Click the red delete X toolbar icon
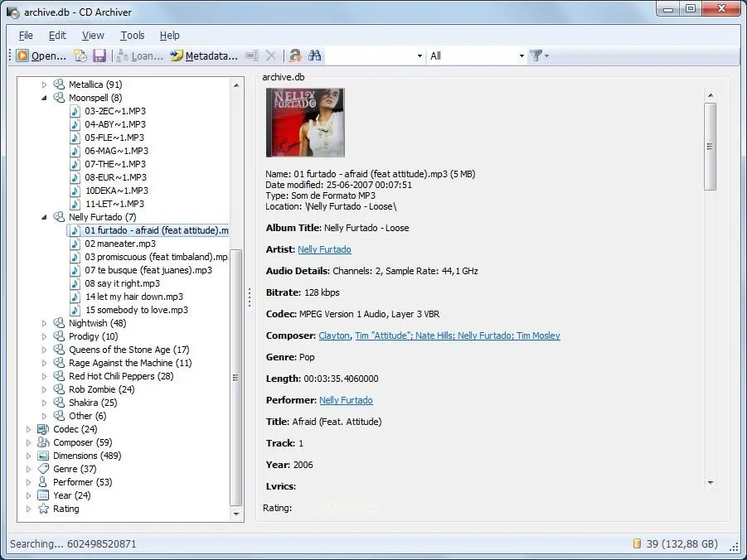This screenshot has height=560, width=747. (x=272, y=56)
